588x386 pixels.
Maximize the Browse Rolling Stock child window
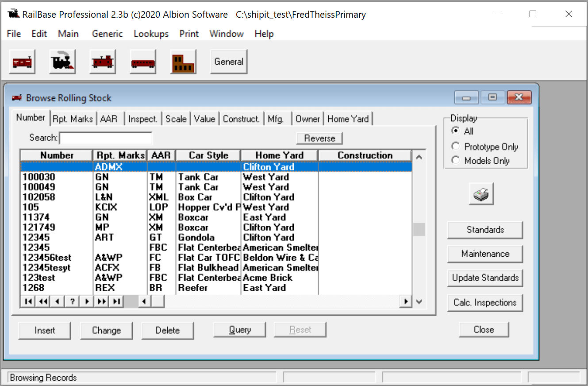pyautogui.click(x=492, y=97)
